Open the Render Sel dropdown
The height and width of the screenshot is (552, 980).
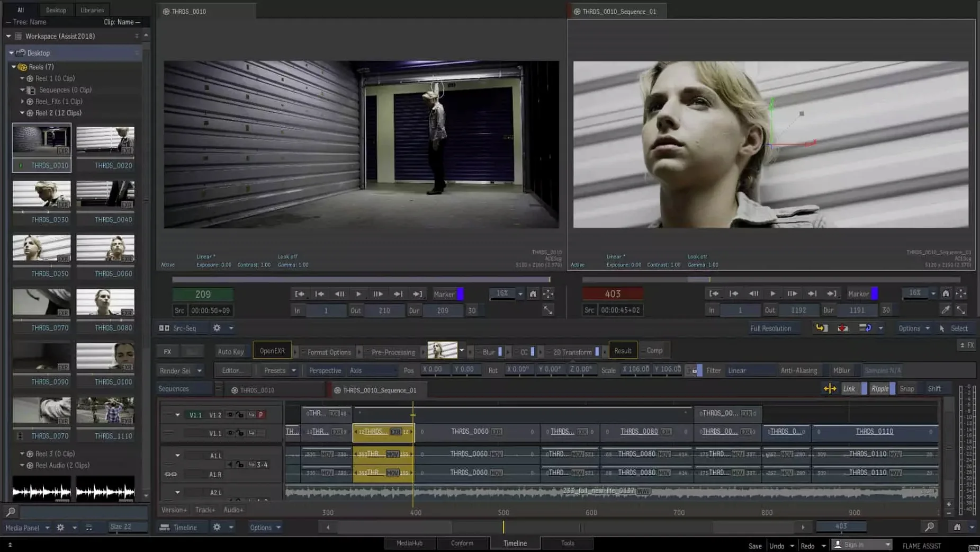point(181,370)
